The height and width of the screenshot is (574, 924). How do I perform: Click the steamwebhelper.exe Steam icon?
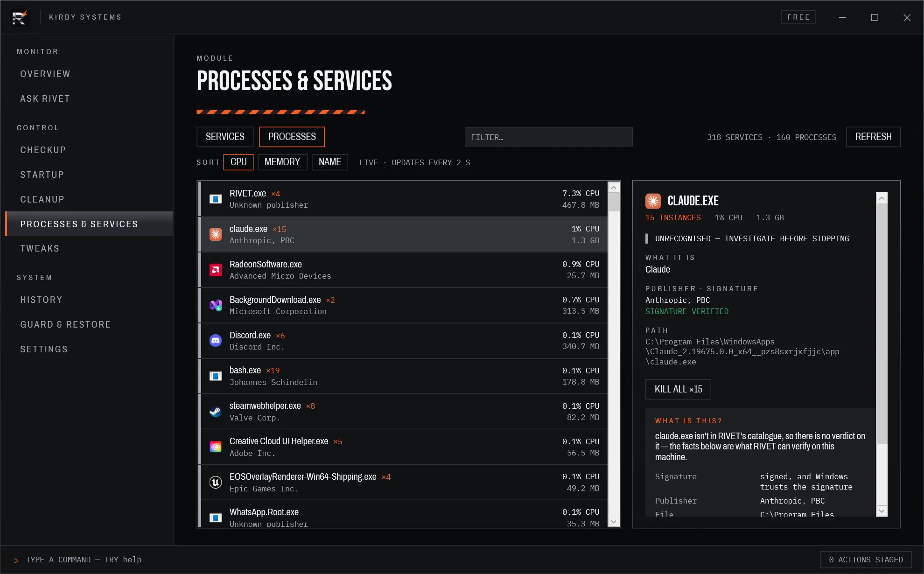point(216,412)
